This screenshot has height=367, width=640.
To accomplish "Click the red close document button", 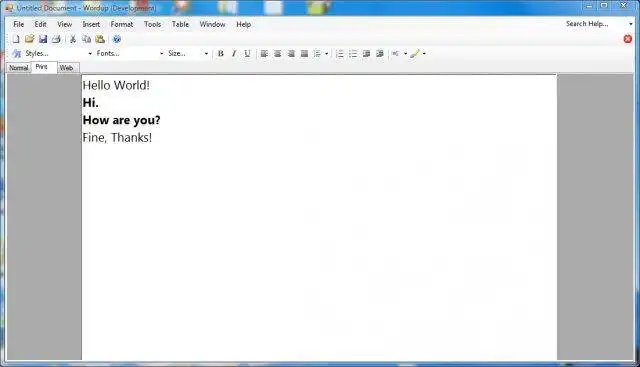I will pyautogui.click(x=628, y=39).
